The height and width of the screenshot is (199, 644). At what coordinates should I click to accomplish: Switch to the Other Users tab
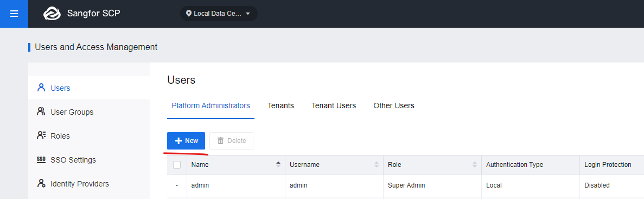click(x=393, y=105)
